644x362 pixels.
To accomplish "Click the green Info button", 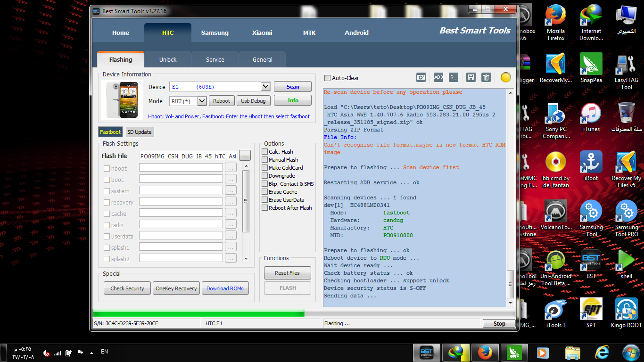I will pyautogui.click(x=293, y=100).
